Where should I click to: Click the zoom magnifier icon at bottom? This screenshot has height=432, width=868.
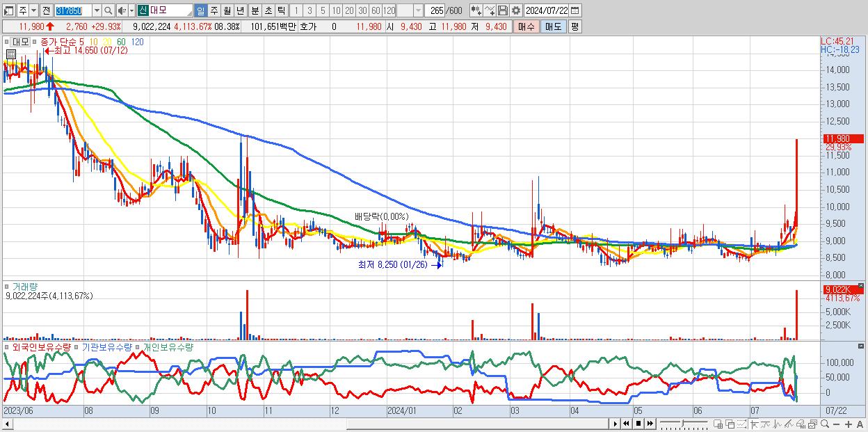point(825,424)
